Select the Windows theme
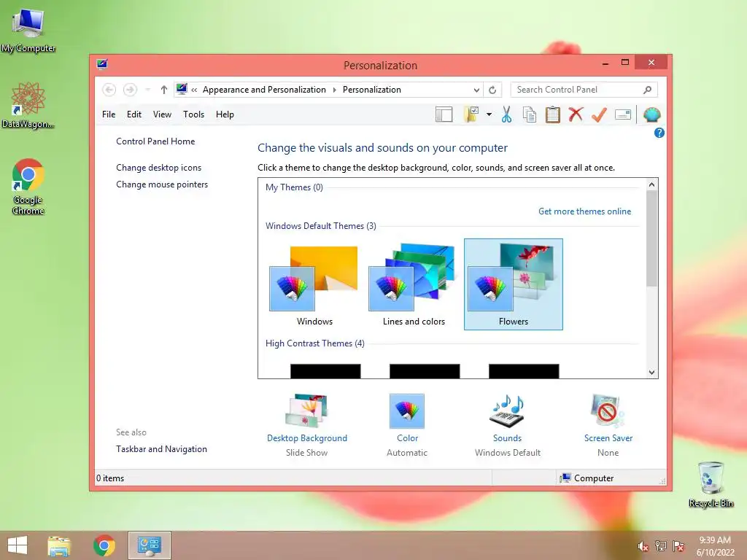The width and height of the screenshot is (747, 560). click(314, 285)
